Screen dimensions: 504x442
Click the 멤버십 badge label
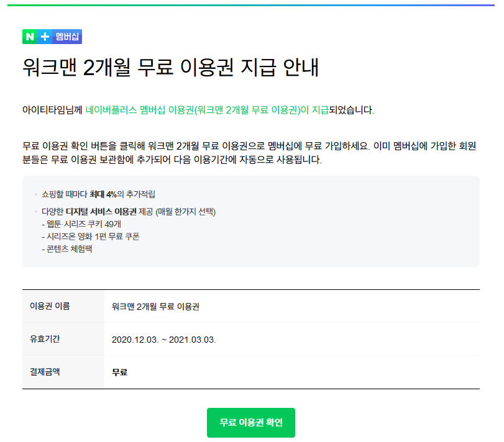[67, 37]
